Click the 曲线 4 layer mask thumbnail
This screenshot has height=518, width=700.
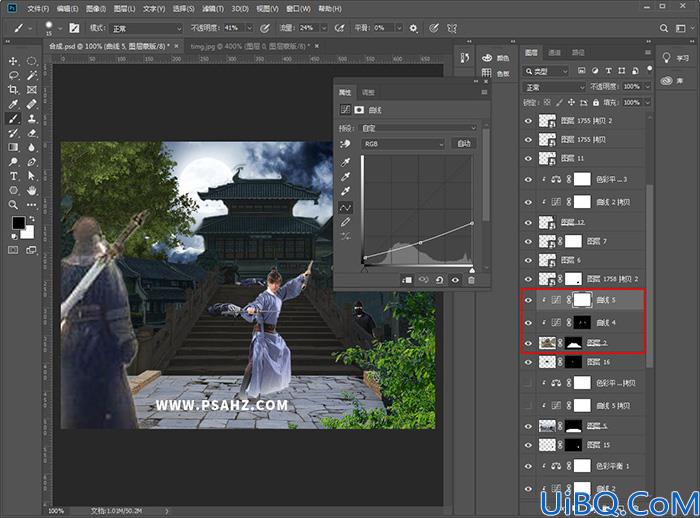582,322
